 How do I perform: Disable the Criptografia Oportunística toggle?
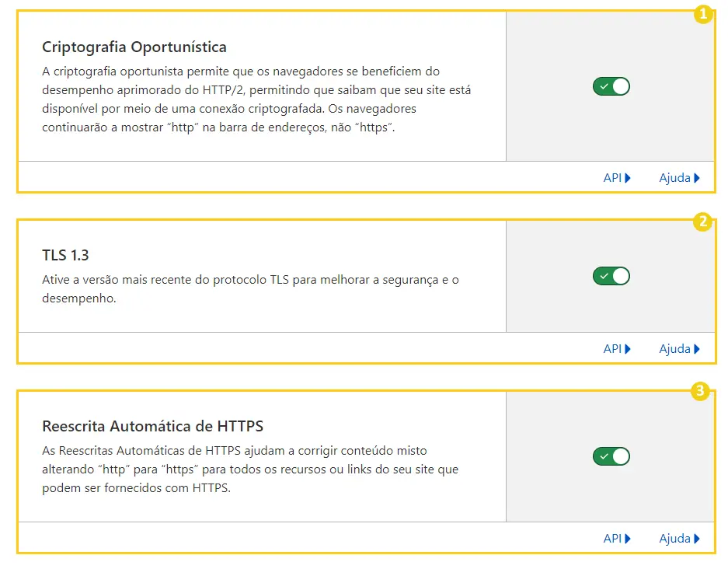611,86
